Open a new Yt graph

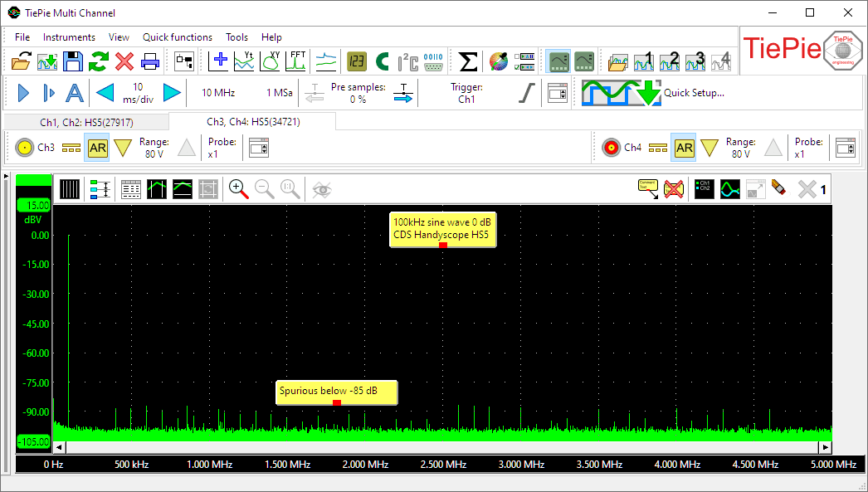click(x=243, y=60)
